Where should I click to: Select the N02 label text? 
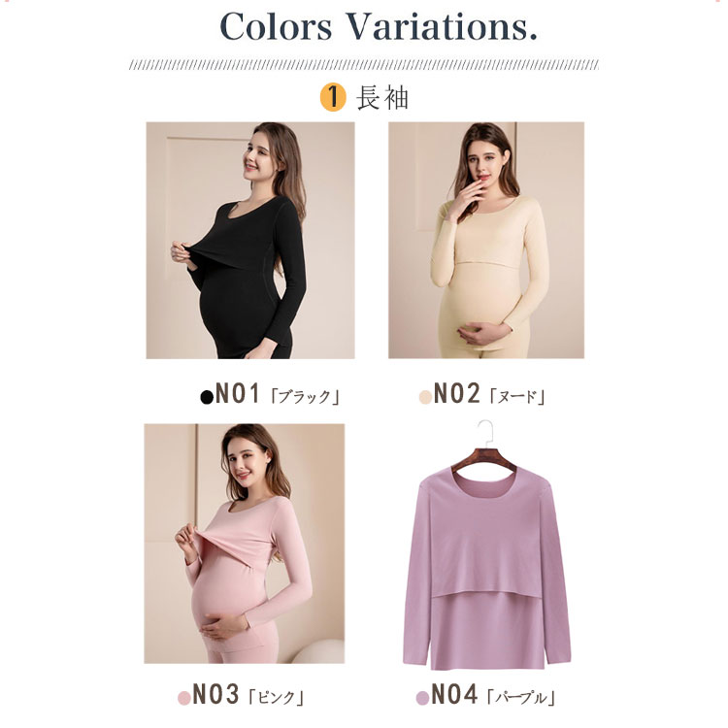tap(456, 394)
